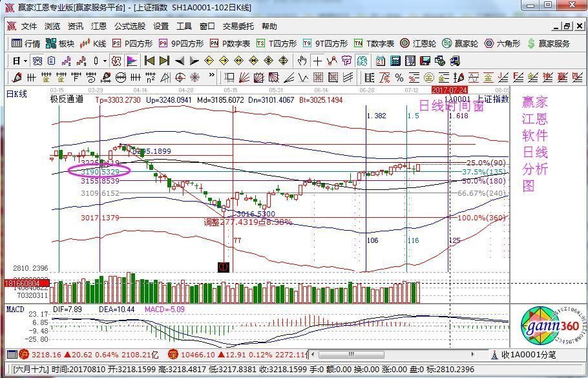Open the P四方形 tool
Viewport: 588px width, 378px height.
coord(132,43)
